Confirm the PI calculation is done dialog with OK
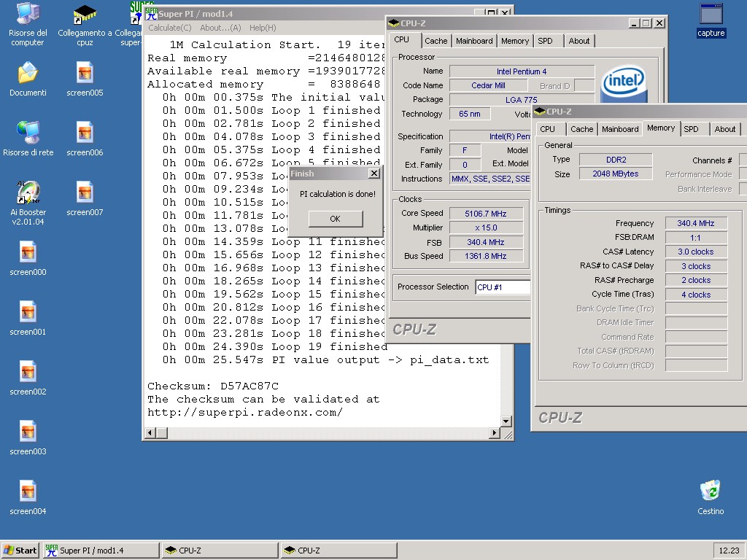The height and width of the screenshot is (560, 747). pos(336,219)
